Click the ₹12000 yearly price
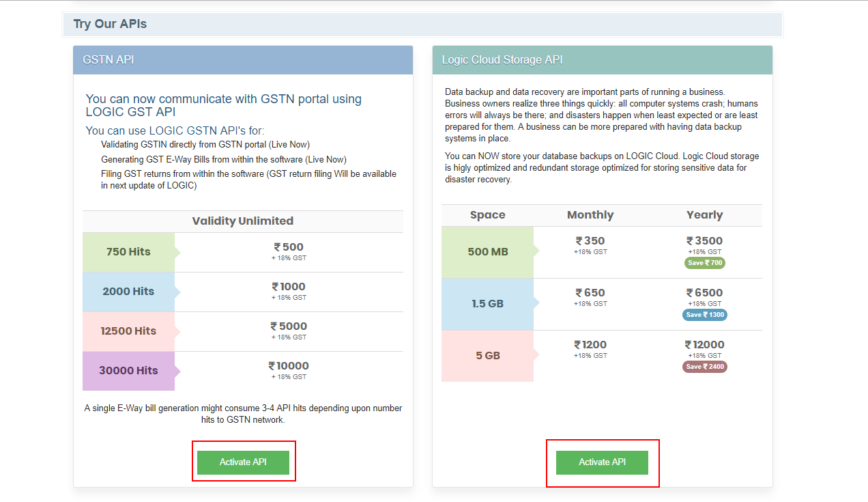Screen dimensions: 868x502 [704, 345]
